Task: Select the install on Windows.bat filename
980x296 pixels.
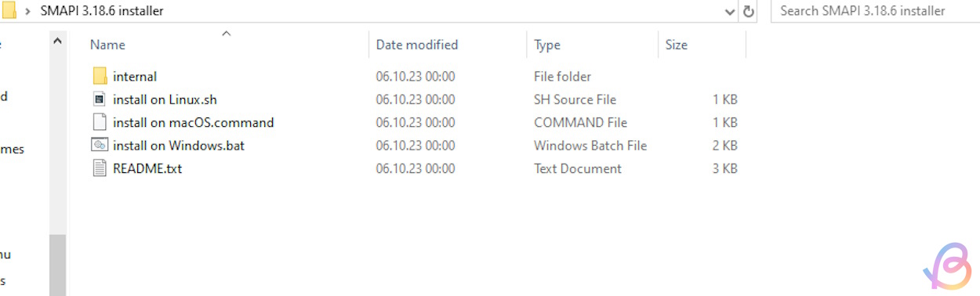Action: point(179,146)
